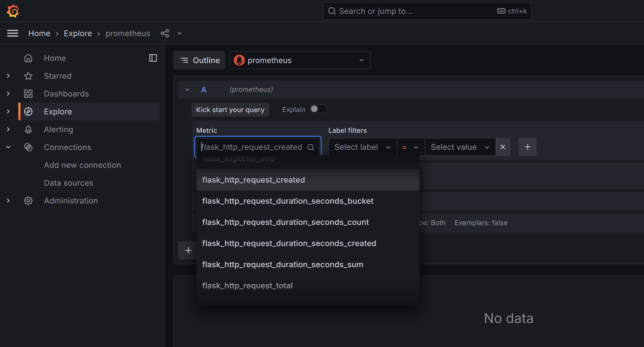The image size is (644, 347).
Task: Collapse query A row chevron
Action: [x=187, y=90]
